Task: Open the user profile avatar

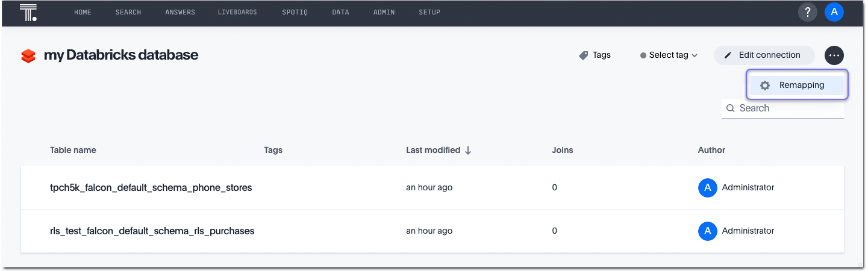Action: coord(834,12)
